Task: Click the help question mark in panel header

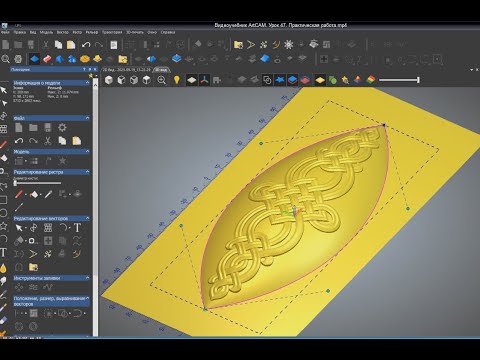Action: 84,69
